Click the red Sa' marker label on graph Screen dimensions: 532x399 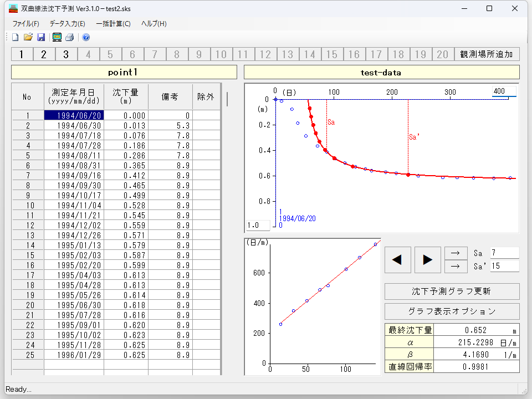click(414, 137)
